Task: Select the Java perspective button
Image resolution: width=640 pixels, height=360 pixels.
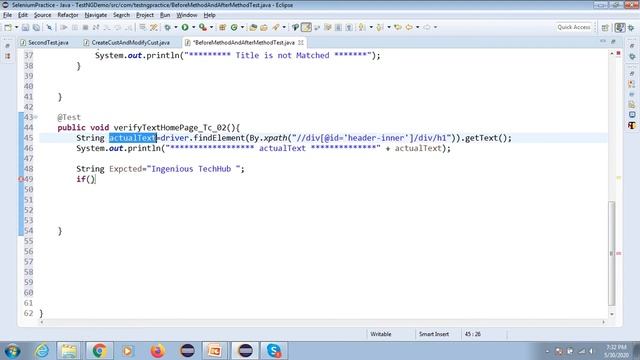Action: 620,27
